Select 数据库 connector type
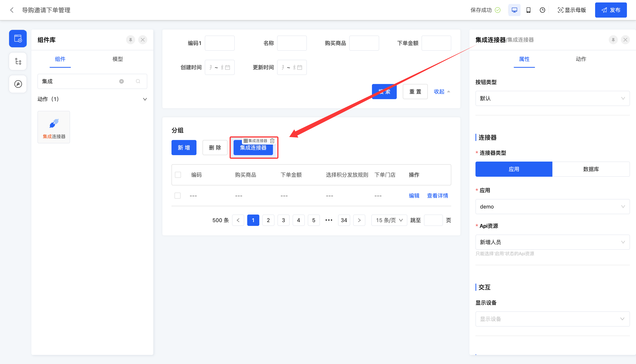This screenshot has width=636, height=364. pyautogui.click(x=591, y=169)
